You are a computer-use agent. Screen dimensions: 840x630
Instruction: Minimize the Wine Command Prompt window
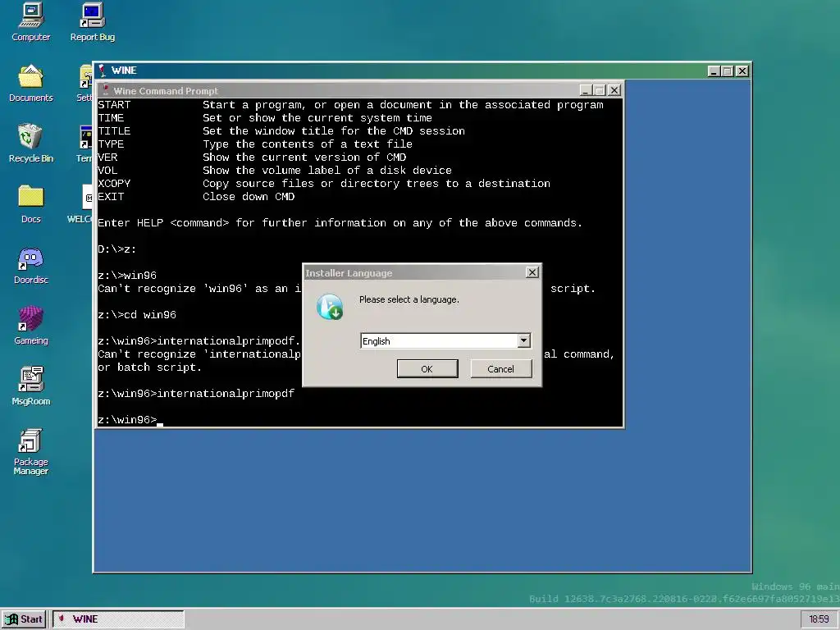coord(586,90)
